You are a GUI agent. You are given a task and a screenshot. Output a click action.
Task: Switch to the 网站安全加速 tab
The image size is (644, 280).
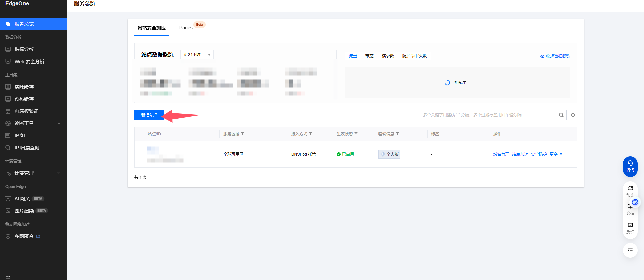tap(152, 28)
